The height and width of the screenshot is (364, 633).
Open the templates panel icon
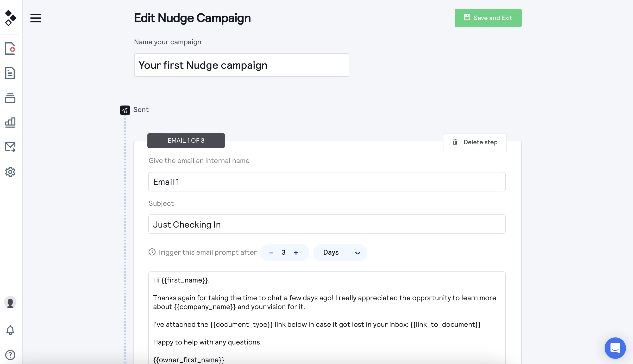tap(10, 98)
